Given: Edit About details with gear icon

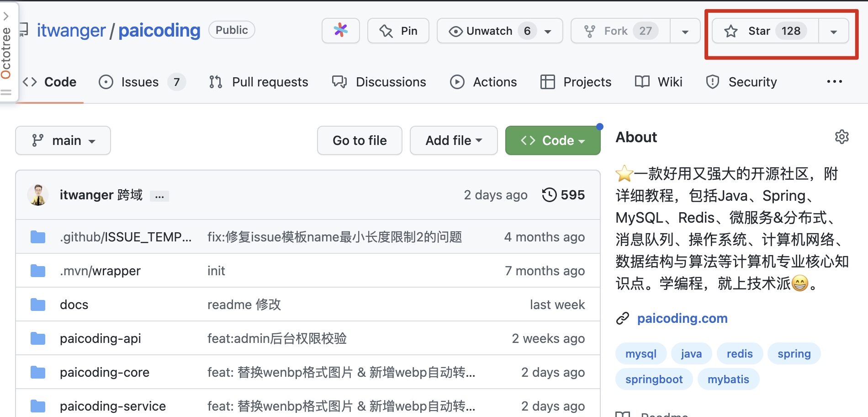Looking at the screenshot, I should coord(842,137).
